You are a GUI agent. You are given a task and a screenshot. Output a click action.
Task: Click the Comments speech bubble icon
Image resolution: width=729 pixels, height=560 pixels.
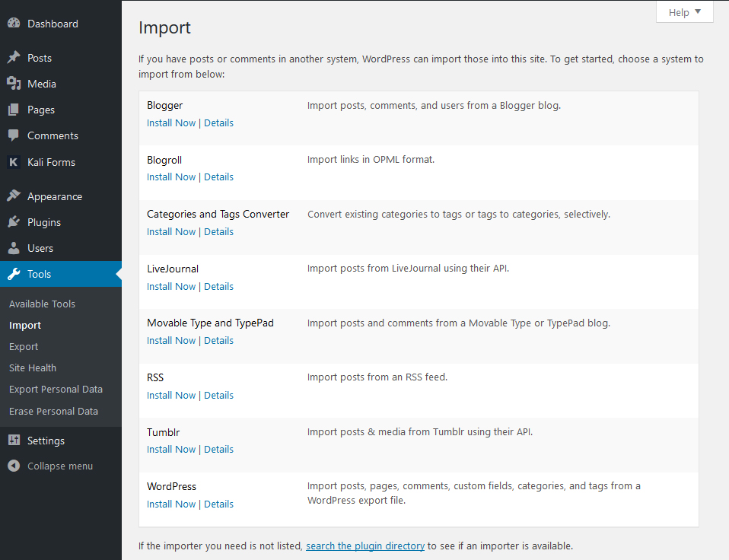[x=14, y=135]
